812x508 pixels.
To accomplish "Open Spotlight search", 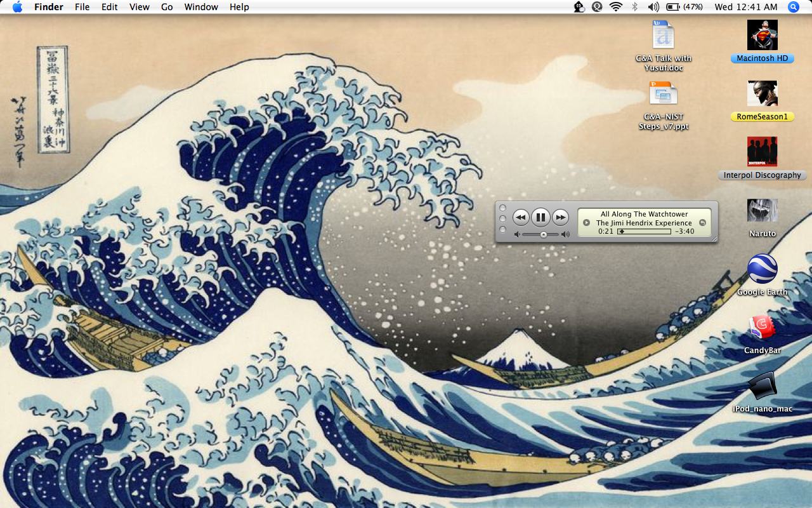I will 794,7.
